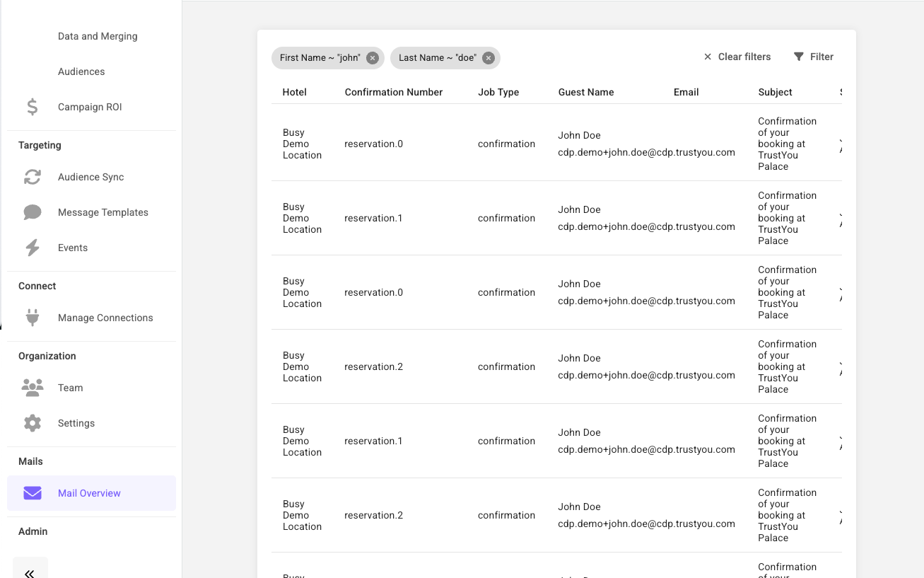Open Data and Merging in the sidebar
924x578 pixels.
click(98, 36)
